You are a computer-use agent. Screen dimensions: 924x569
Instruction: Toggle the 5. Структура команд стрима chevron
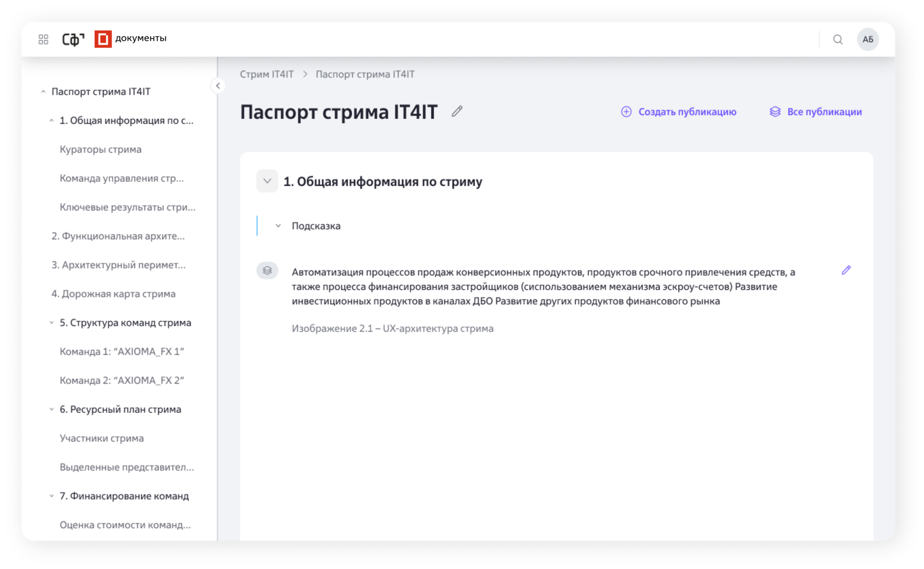[x=51, y=323]
